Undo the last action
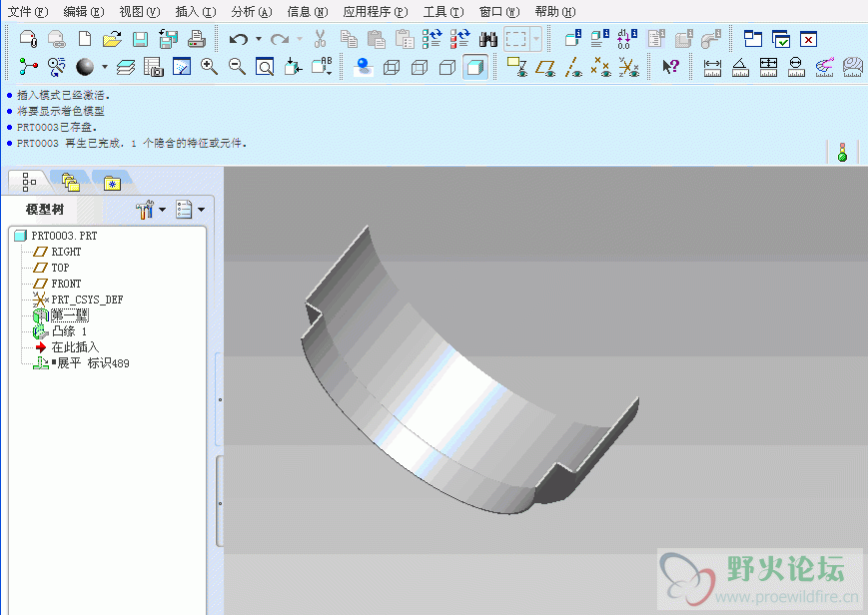Viewport: 868px width, 615px height. click(239, 39)
